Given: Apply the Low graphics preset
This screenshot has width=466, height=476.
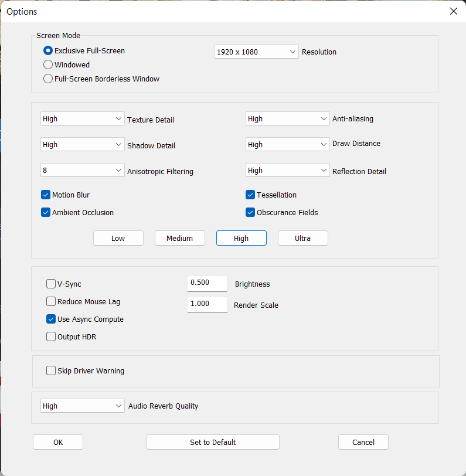Looking at the screenshot, I should click(x=118, y=238).
